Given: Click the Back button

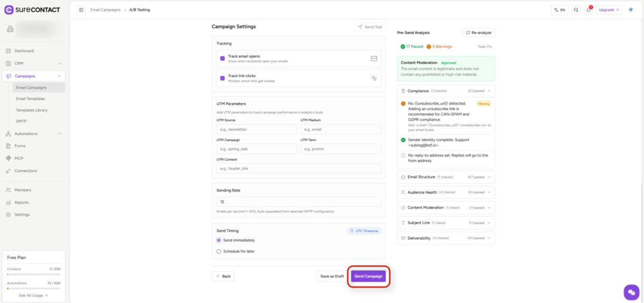Looking at the screenshot, I should click(223, 276).
